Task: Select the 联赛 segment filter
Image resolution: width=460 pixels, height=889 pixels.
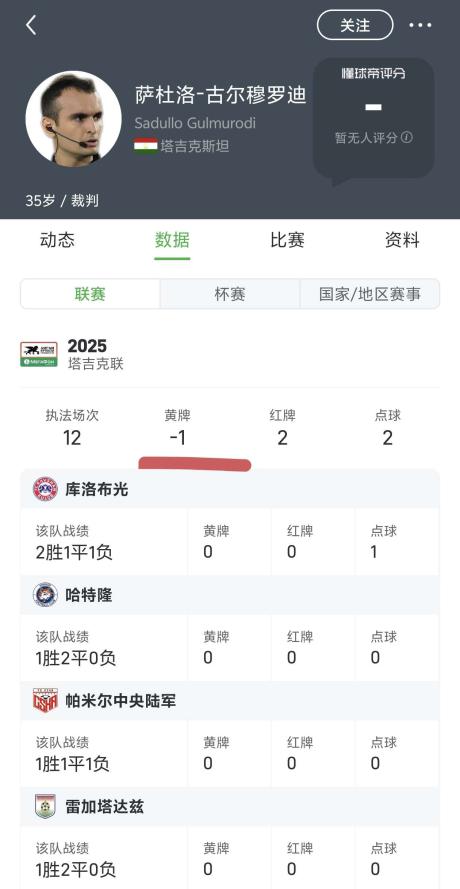Action: (x=90, y=294)
